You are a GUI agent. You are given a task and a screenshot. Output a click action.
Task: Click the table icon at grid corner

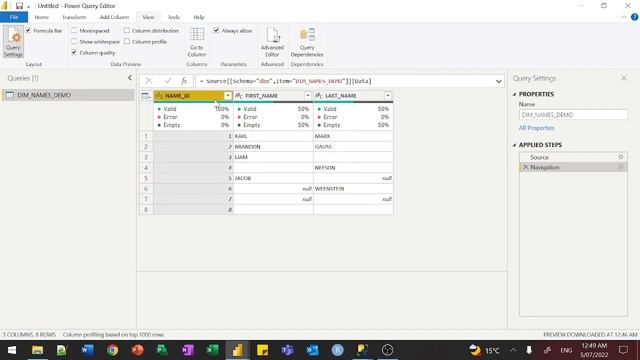(145, 96)
